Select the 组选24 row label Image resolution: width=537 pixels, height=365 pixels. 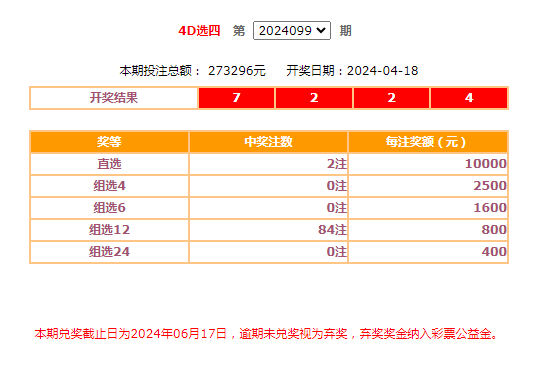click(109, 252)
